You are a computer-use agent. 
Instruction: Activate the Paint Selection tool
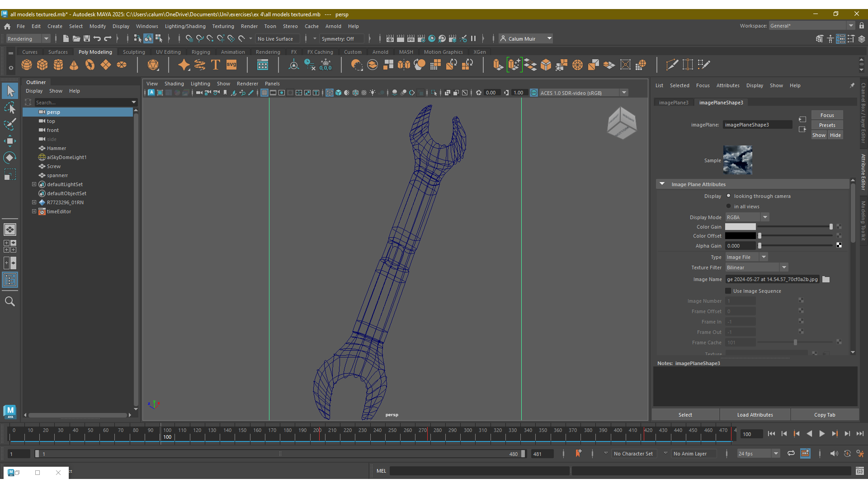point(10,124)
